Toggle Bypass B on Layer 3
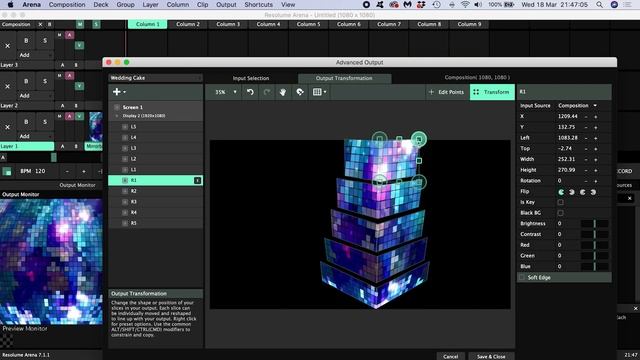Screen dimensions: 640x360 coord(26,41)
